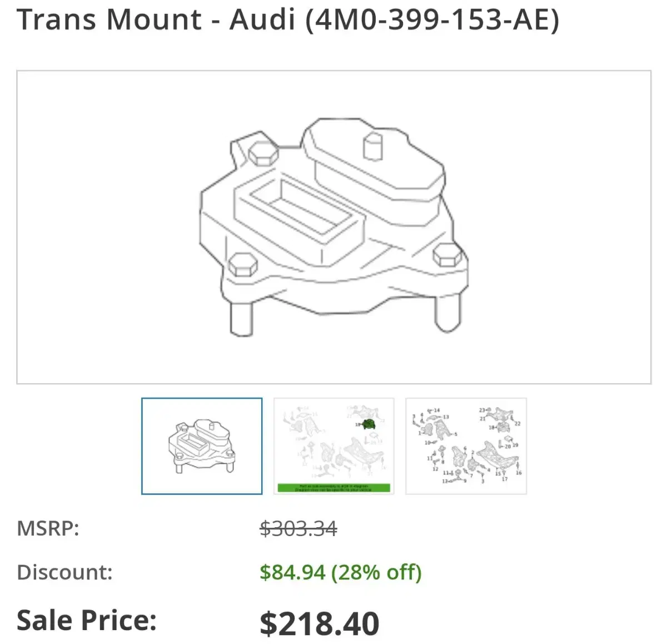
Task: Click the green $84.94 (28% off) discount
Action: (341, 572)
